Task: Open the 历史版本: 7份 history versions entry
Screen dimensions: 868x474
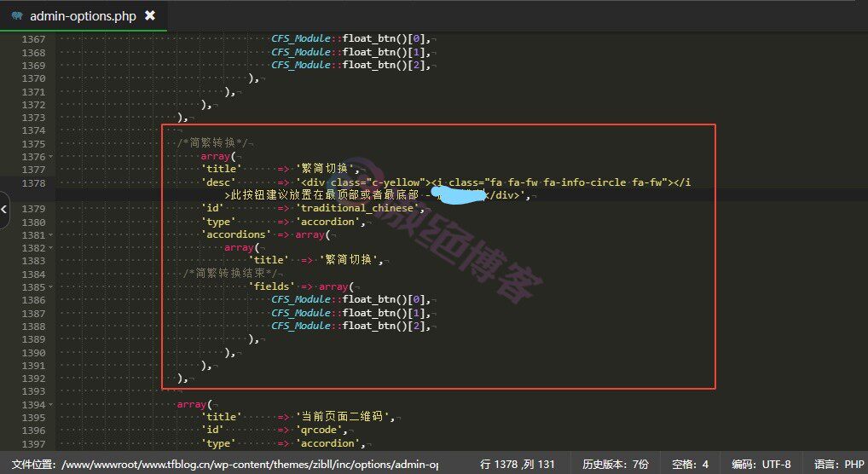Action: tap(615, 464)
